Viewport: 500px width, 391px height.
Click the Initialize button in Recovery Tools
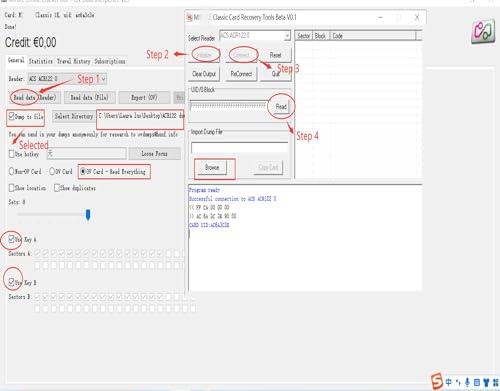click(x=204, y=55)
